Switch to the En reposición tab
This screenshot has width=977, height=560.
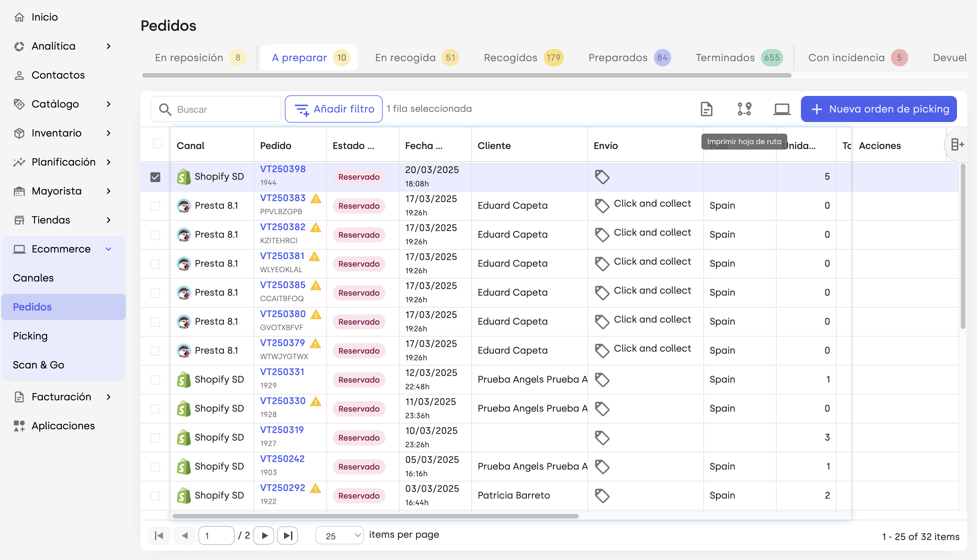pyautogui.click(x=200, y=58)
